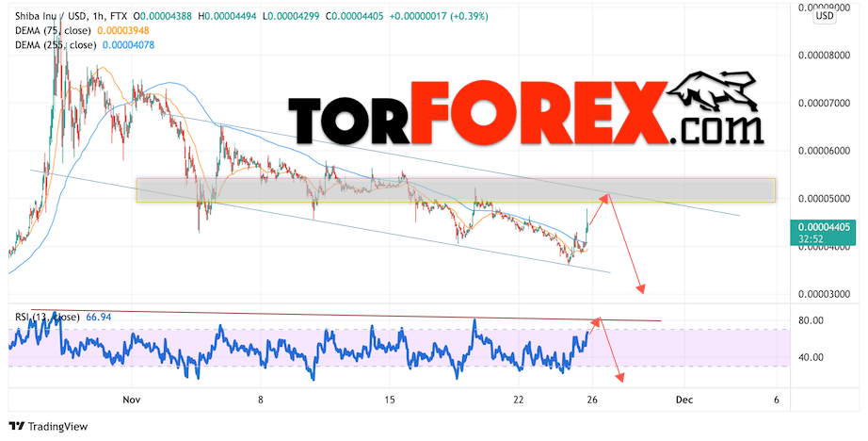The height and width of the screenshot is (441, 868).
Task: Click the RSI (13, close) indicator label
Action: coord(47,318)
